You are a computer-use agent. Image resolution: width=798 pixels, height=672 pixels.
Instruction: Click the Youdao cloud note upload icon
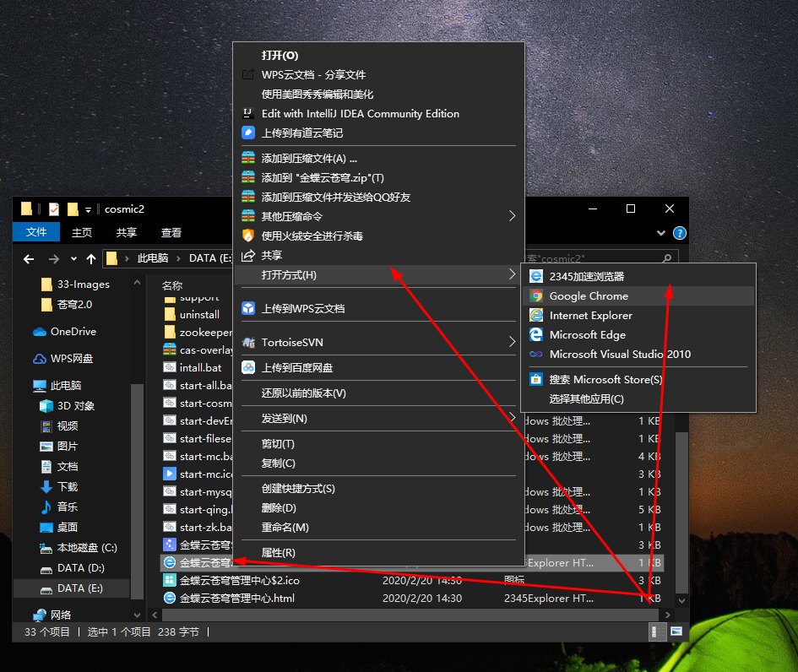pos(248,133)
